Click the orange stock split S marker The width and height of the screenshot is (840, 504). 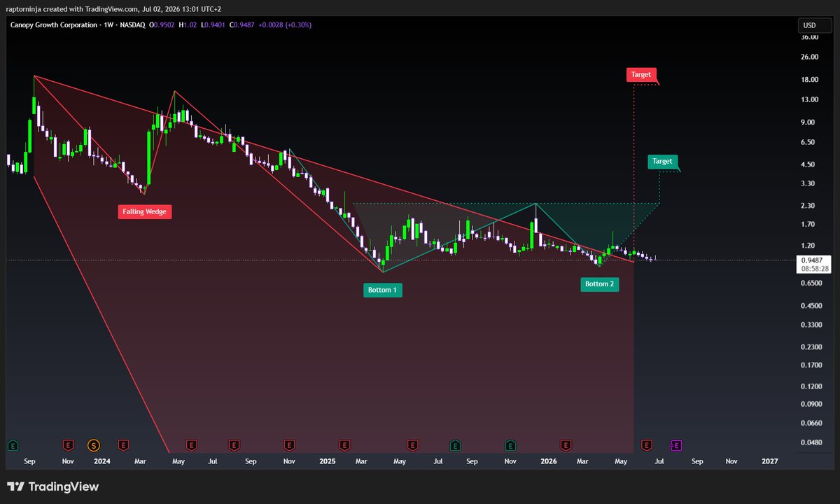(x=93, y=444)
